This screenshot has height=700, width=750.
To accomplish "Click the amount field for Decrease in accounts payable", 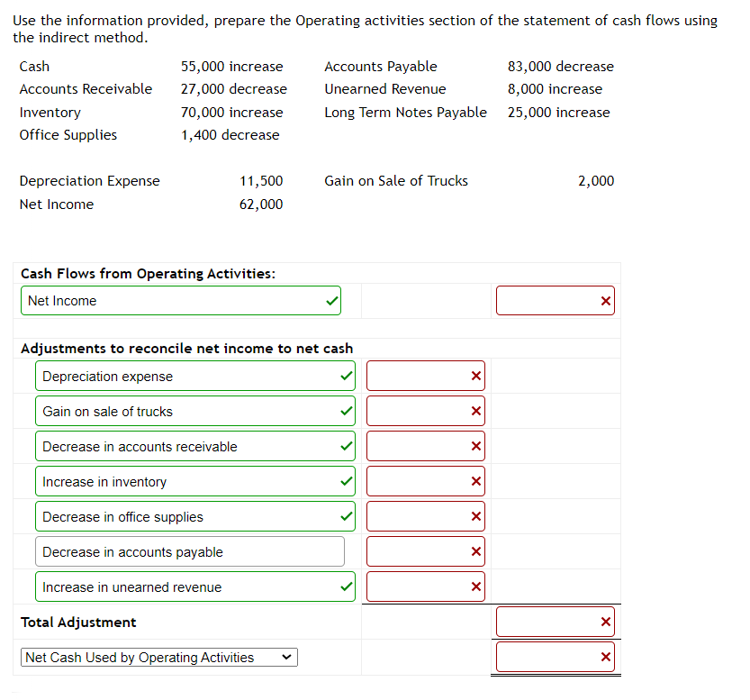I will (425, 550).
